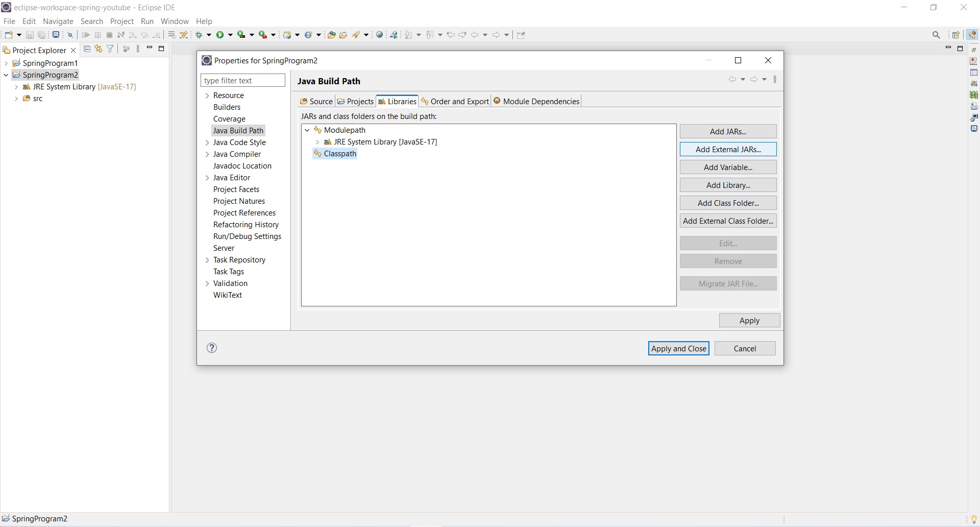This screenshot has height=527, width=980.
Task: Click the Add JARs... button
Action: tap(728, 131)
